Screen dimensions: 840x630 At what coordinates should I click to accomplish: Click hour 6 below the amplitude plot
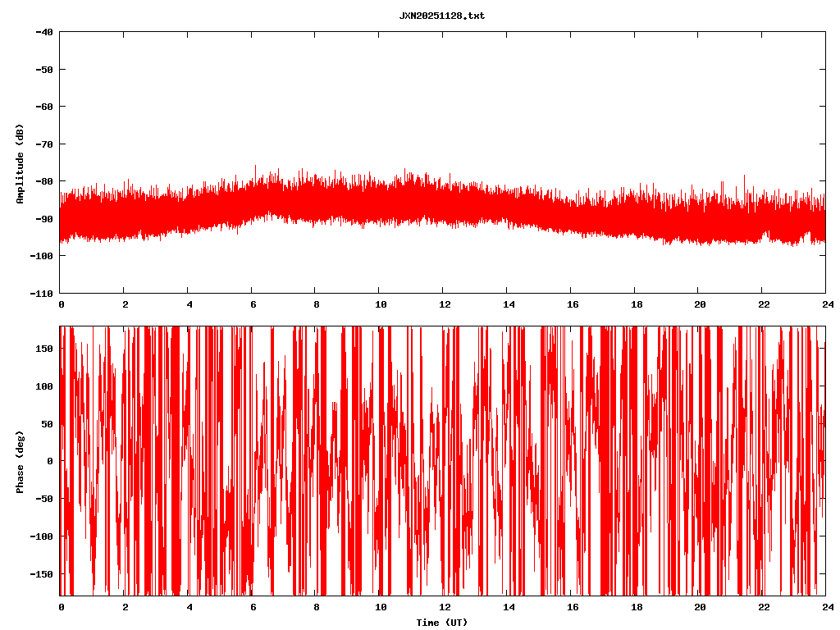coord(253,304)
